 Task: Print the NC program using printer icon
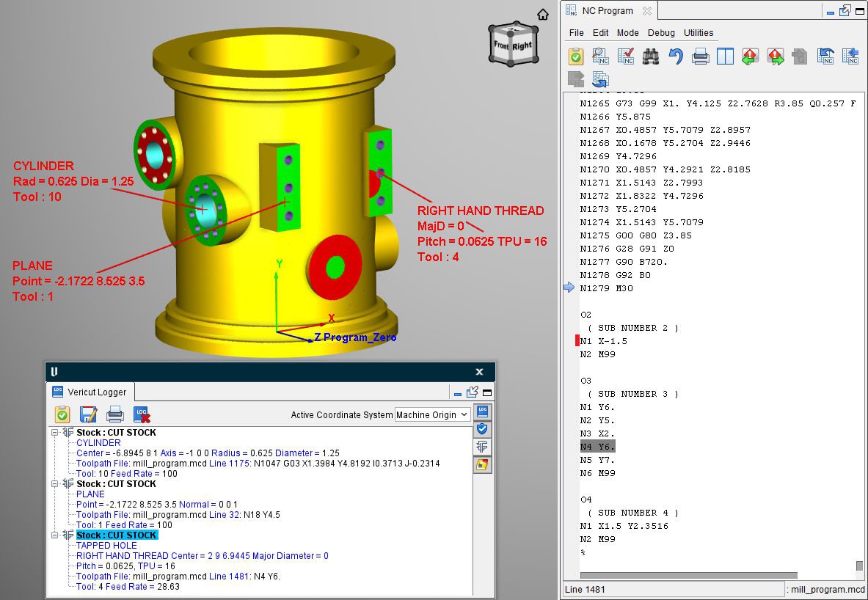pos(701,56)
